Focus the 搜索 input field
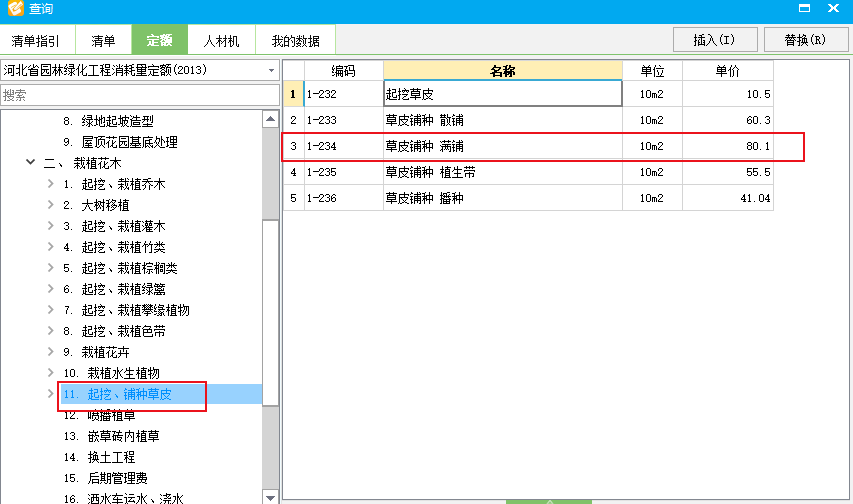The width and height of the screenshot is (853, 504). pos(140,95)
